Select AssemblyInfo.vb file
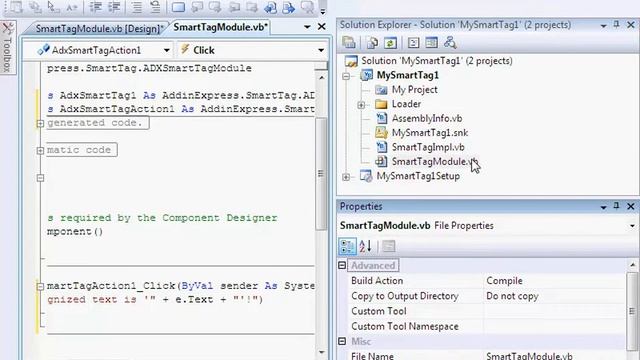Image resolution: width=640 pixels, height=360 pixels. (x=427, y=118)
